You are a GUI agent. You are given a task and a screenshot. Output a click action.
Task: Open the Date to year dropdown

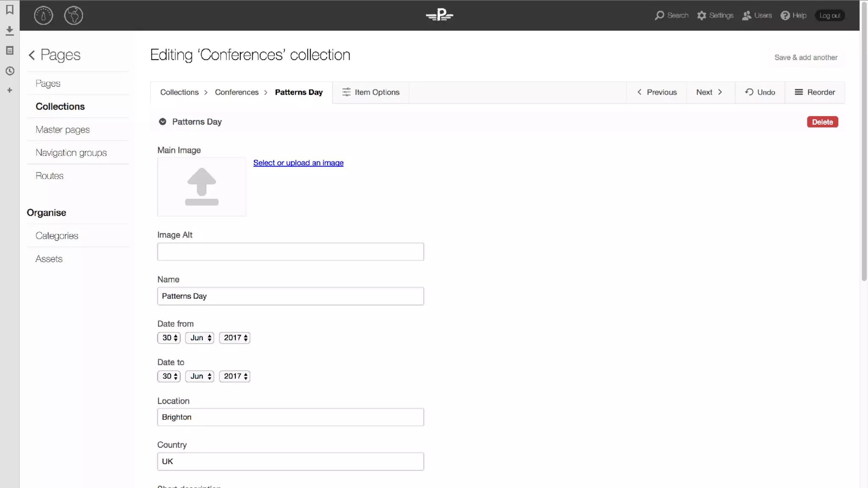pos(234,376)
